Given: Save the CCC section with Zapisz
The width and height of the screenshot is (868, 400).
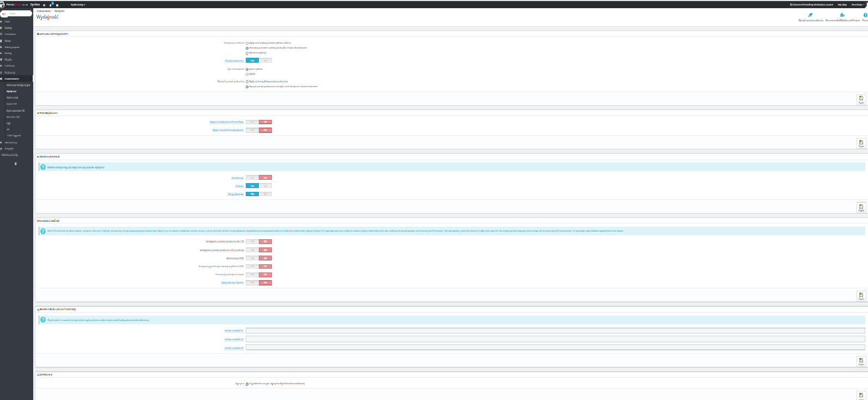Looking at the screenshot, I should 861,296.
